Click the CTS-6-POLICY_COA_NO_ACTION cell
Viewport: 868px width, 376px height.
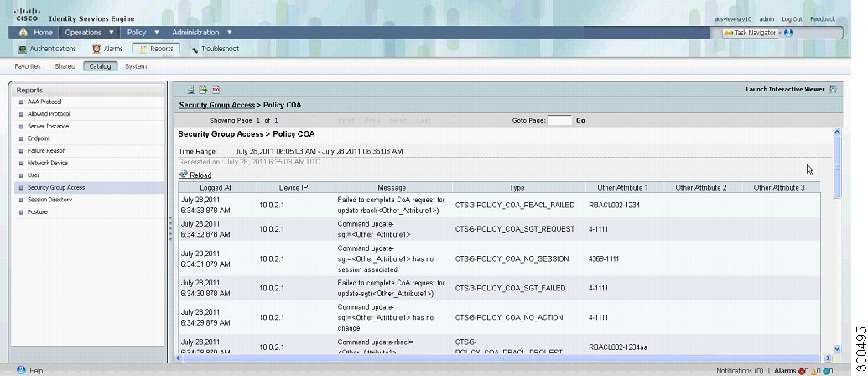click(x=509, y=317)
